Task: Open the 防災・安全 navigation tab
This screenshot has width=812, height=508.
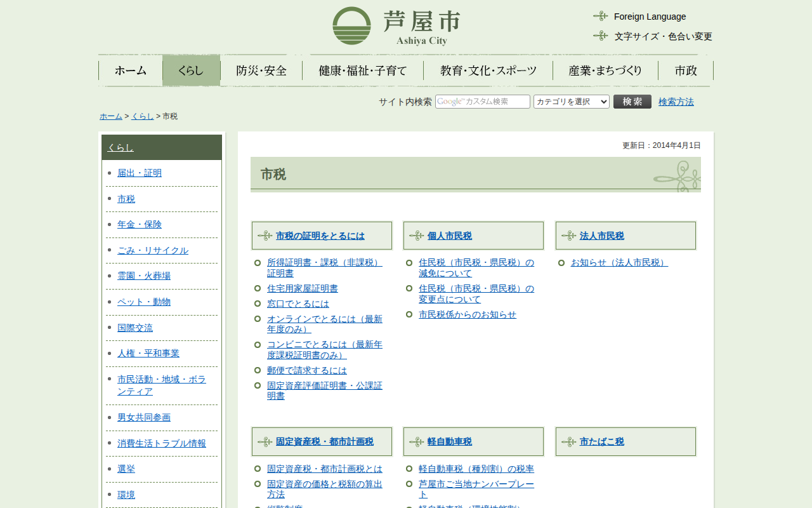Action: (x=261, y=70)
